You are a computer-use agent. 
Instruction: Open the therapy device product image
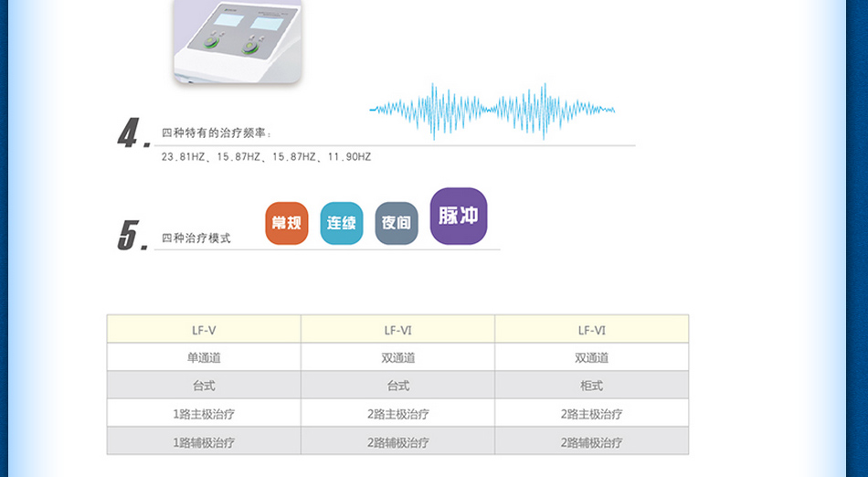[238, 41]
